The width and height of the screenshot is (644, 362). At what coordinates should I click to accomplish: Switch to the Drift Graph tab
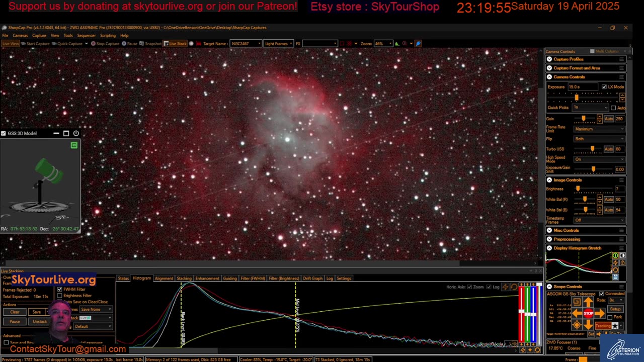tap(312, 279)
